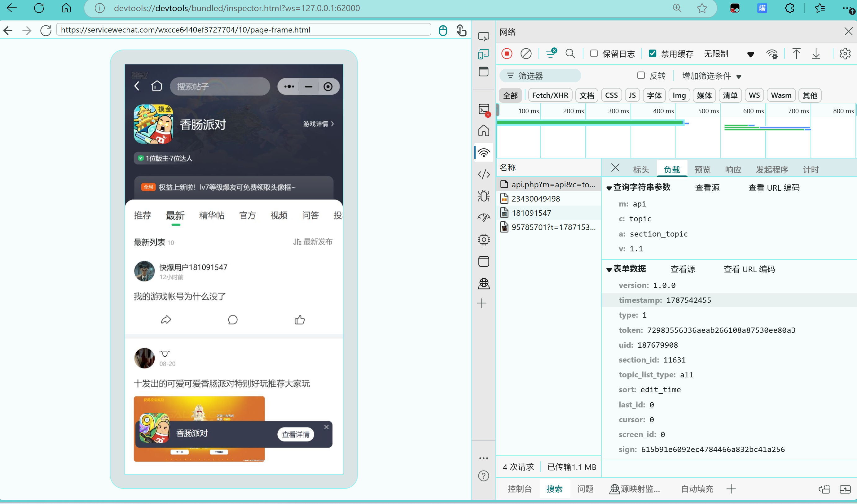Tap the comment bubble under first post

pos(233,320)
